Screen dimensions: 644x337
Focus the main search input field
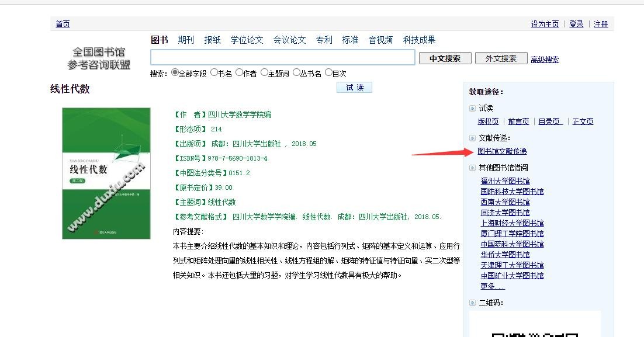pos(283,57)
